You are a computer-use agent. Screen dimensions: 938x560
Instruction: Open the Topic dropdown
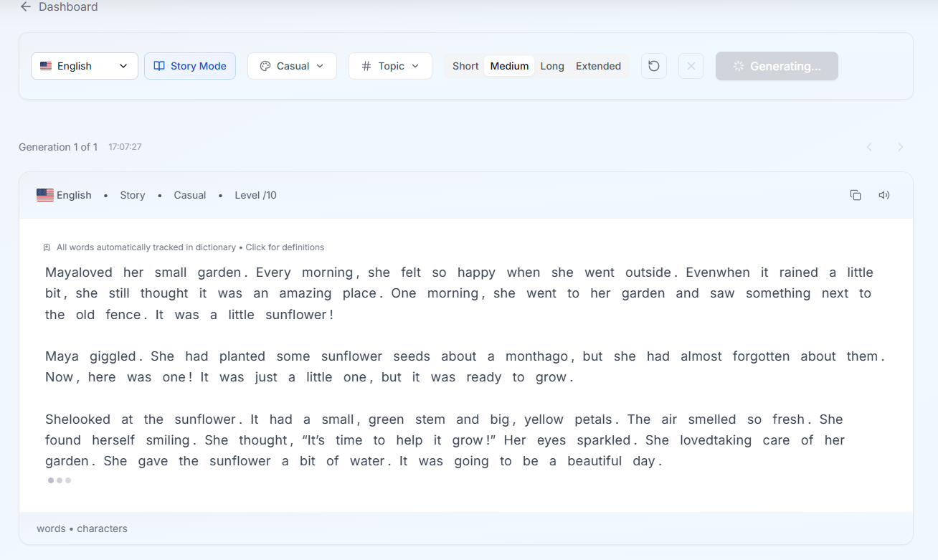click(390, 66)
